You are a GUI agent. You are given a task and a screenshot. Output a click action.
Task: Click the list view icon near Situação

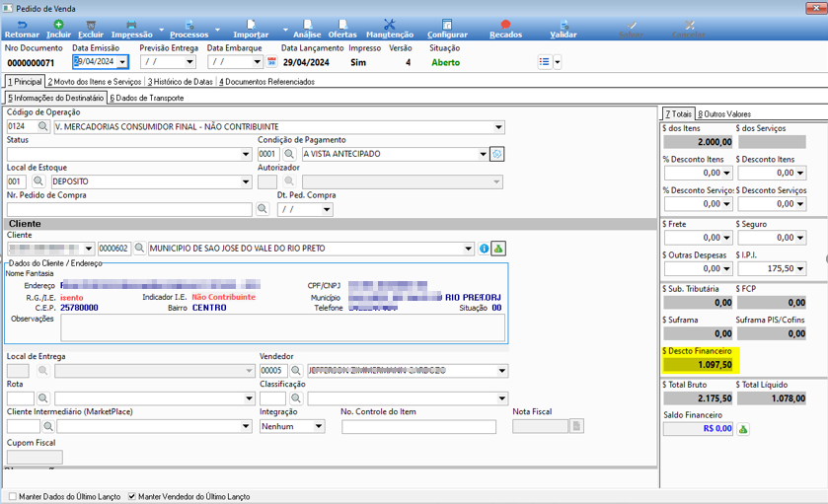point(544,62)
